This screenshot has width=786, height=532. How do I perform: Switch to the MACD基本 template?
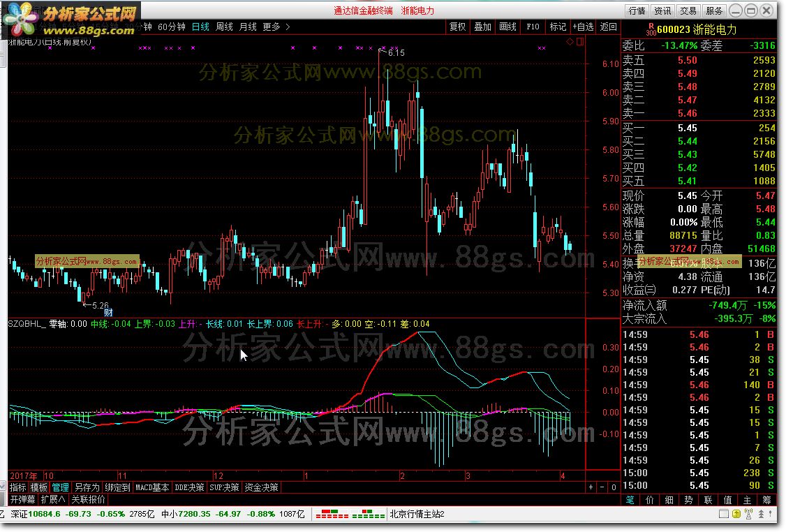152,487
